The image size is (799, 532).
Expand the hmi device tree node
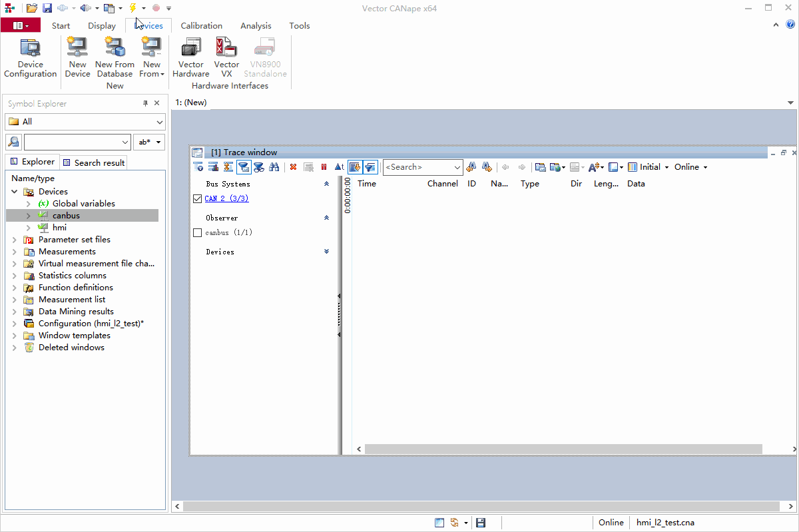28,228
